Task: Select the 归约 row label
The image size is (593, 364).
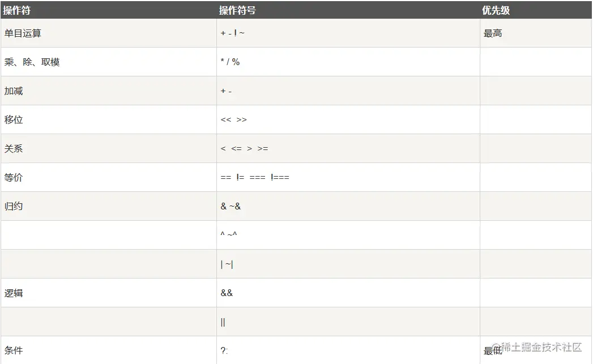Action: click(14, 207)
